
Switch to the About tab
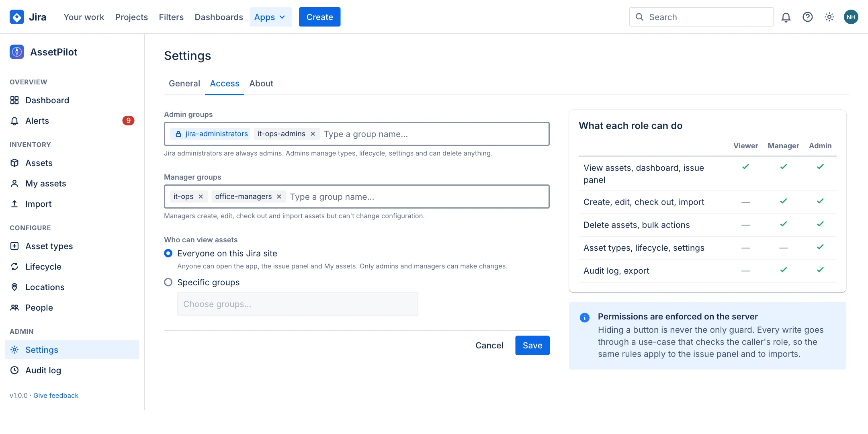point(261,83)
